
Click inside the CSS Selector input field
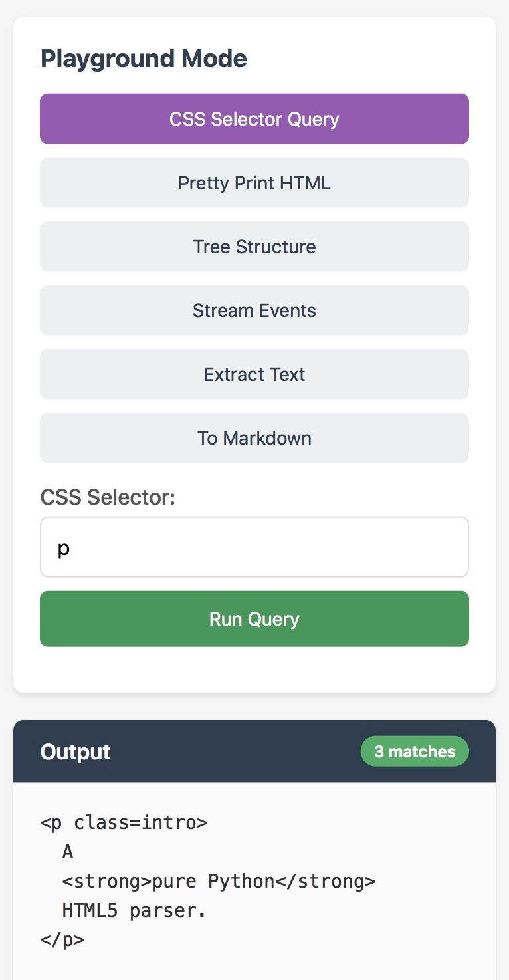point(255,547)
